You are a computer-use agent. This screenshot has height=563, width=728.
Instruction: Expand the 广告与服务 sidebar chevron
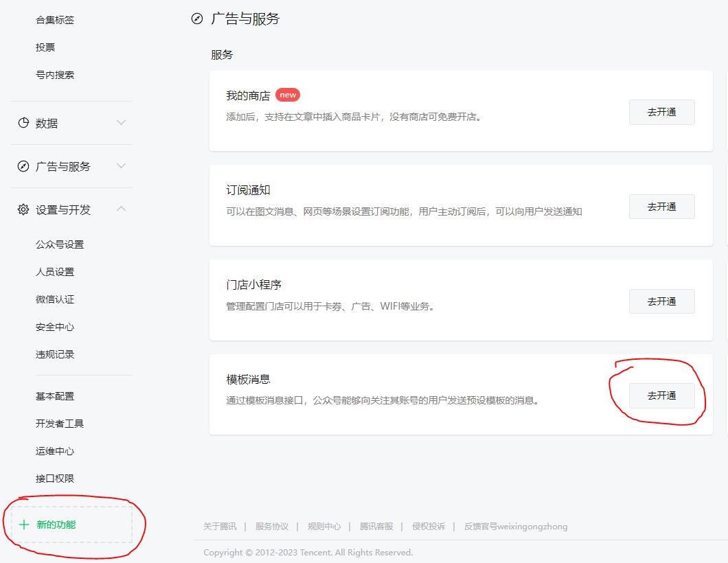coord(121,166)
